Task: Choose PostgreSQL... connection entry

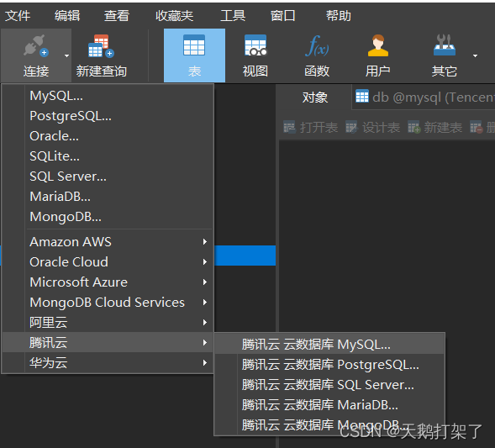Action: pyautogui.click(x=108, y=116)
